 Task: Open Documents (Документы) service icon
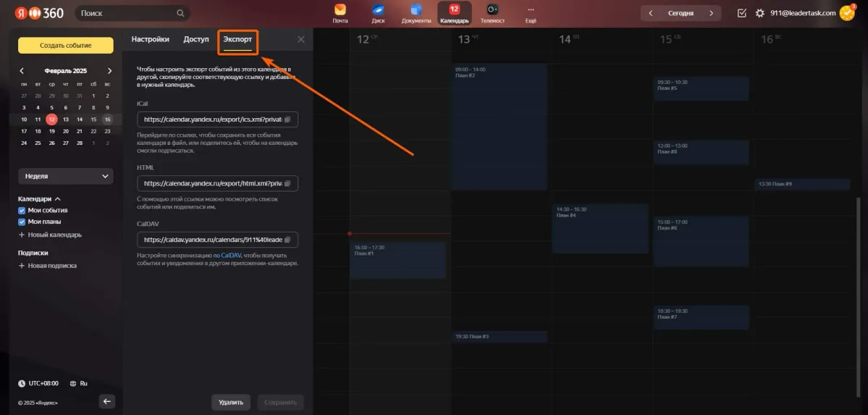tap(416, 11)
